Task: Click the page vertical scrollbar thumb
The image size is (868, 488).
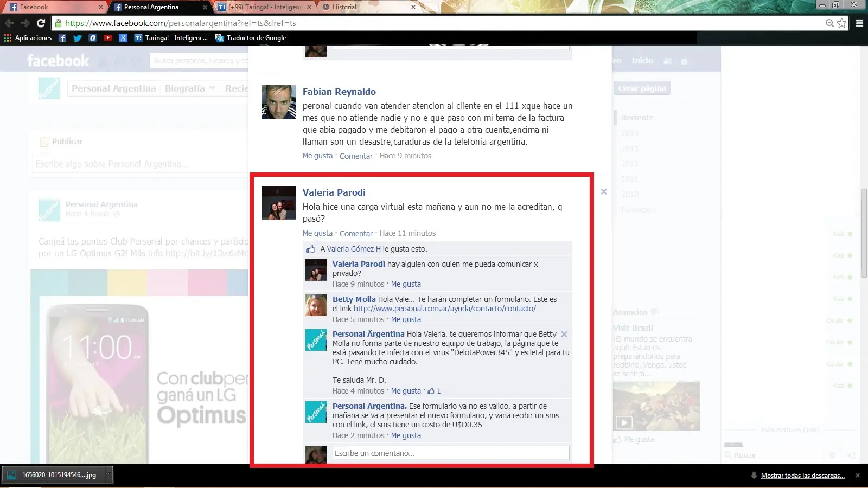Action: coord(864,233)
